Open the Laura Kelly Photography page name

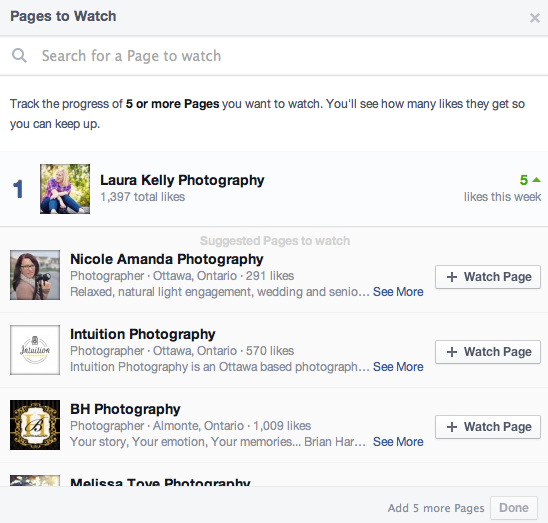click(182, 180)
